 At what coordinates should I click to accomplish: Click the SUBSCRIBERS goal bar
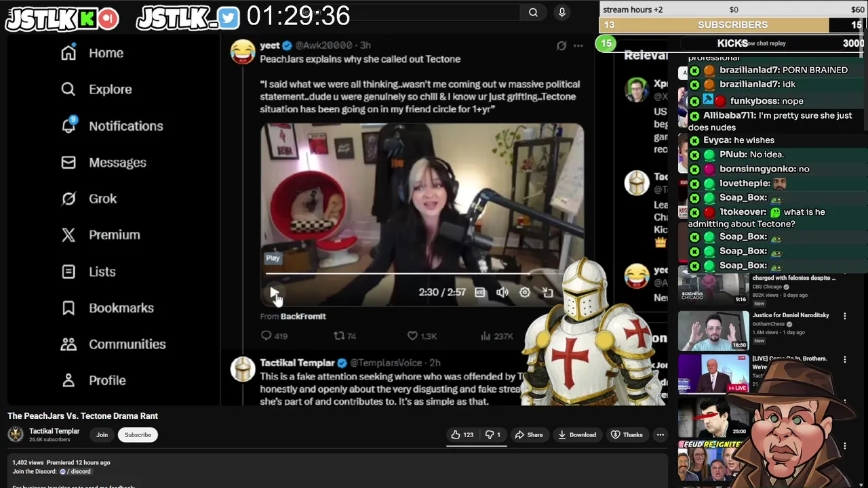point(732,25)
